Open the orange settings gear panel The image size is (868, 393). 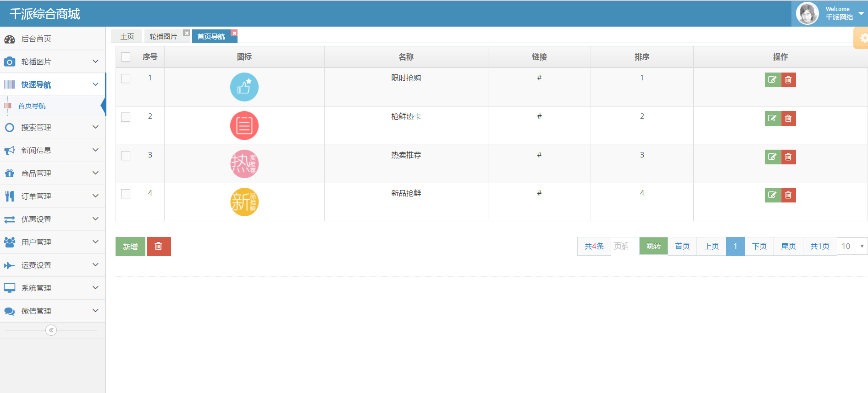click(x=861, y=38)
